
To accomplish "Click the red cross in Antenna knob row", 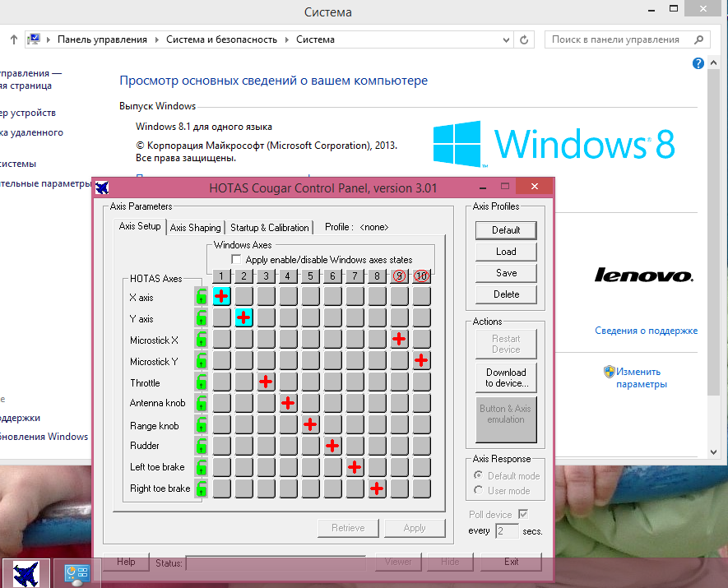I will pos(288,403).
